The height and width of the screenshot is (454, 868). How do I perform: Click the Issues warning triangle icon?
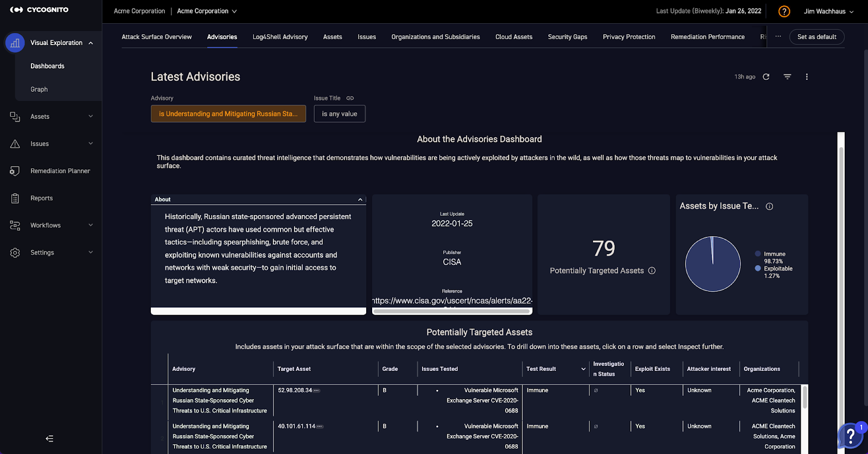point(15,144)
